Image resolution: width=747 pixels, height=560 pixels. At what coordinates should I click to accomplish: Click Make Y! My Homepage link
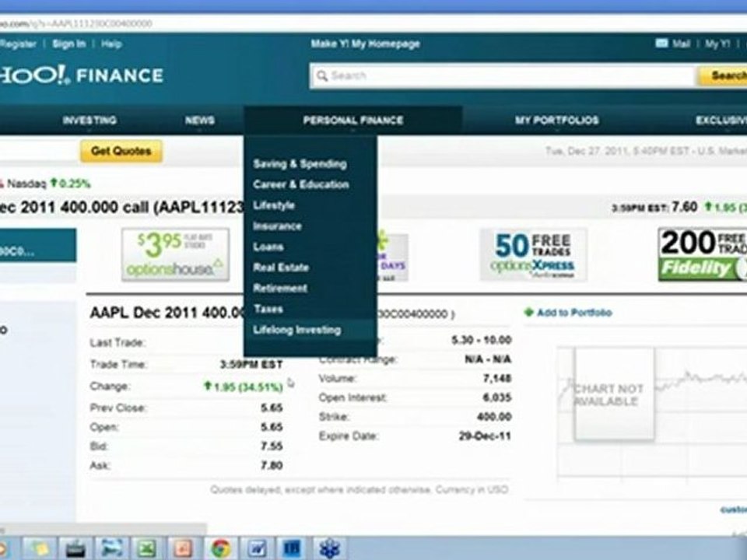pyautogui.click(x=366, y=44)
